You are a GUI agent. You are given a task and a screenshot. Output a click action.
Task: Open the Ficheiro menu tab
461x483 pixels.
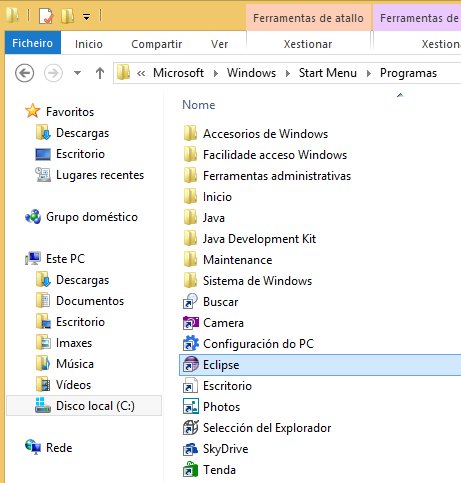pos(33,43)
